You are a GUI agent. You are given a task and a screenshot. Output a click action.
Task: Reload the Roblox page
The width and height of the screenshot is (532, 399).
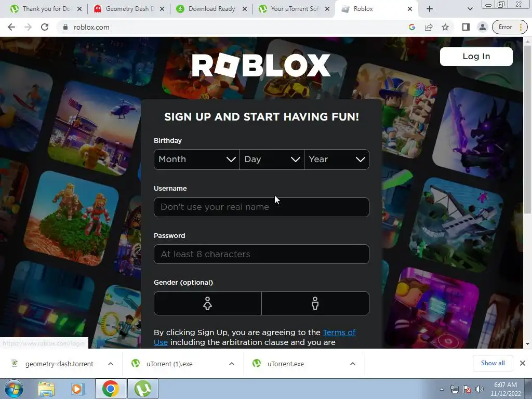pyautogui.click(x=45, y=27)
